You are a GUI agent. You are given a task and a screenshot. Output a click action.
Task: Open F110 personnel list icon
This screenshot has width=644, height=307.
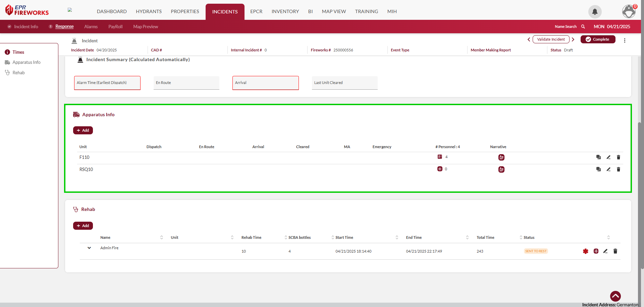pyautogui.click(x=440, y=157)
